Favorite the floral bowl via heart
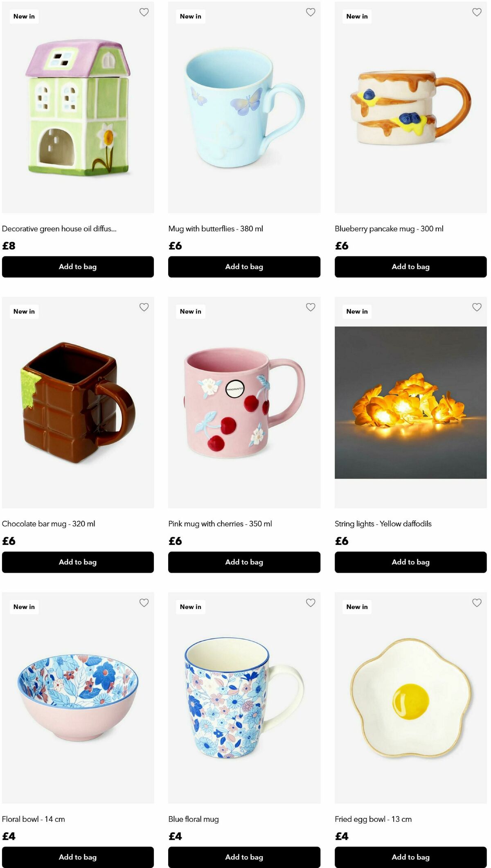 coord(144,603)
